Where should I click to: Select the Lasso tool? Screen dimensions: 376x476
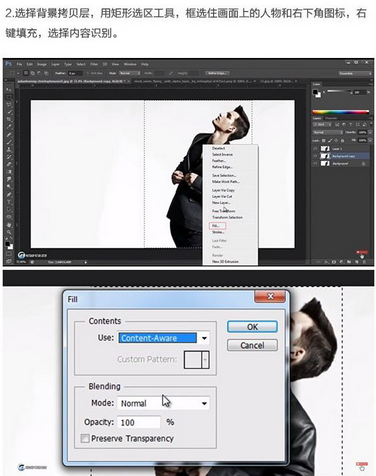[x=9, y=104]
